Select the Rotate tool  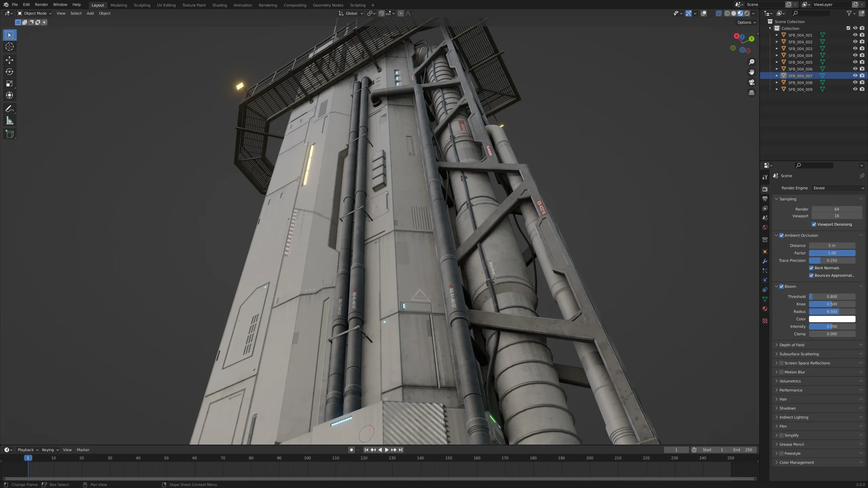coord(9,72)
